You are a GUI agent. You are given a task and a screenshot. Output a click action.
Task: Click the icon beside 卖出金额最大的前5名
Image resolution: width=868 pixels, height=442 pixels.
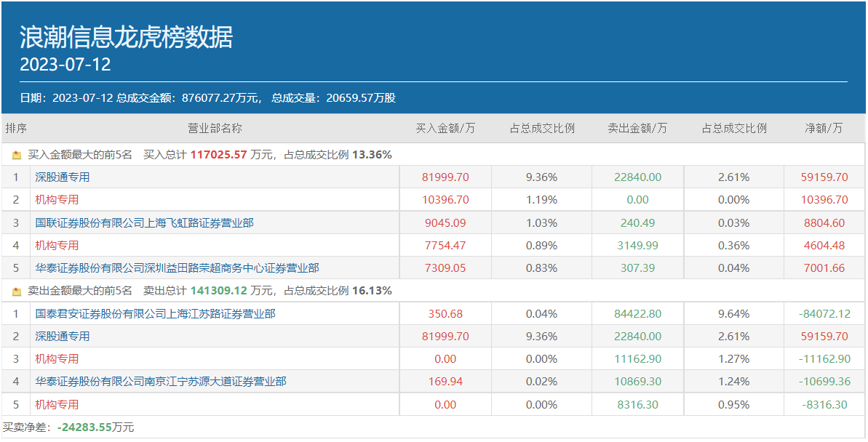pyautogui.click(x=17, y=291)
